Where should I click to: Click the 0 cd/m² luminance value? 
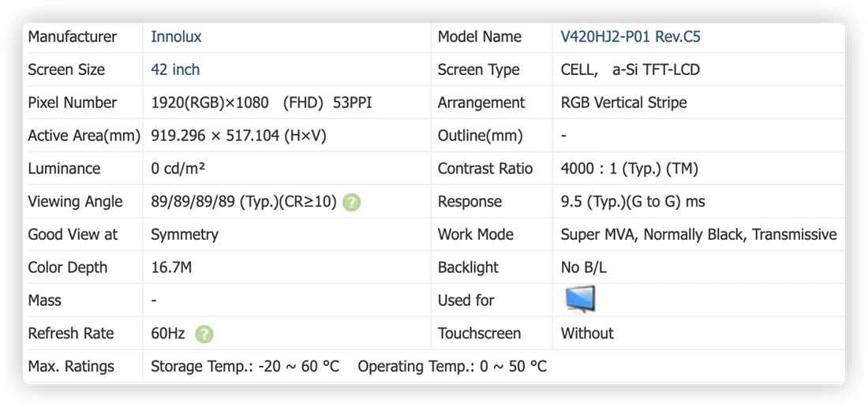pyautogui.click(x=178, y=169)
